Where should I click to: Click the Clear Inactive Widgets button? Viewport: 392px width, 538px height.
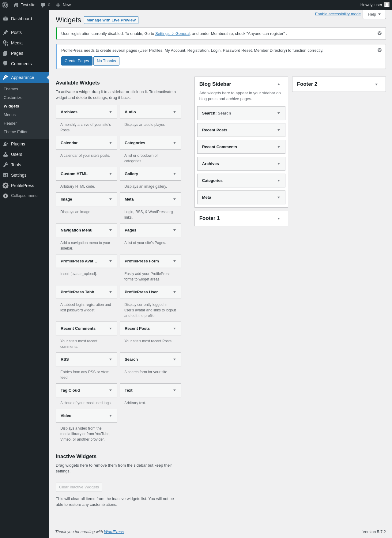(x=79, y=487)
